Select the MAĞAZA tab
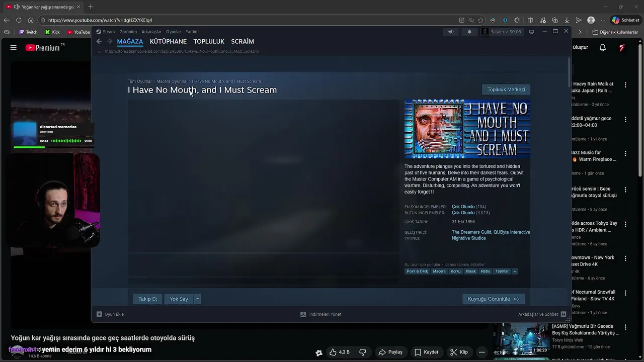The width and height of the screenshot is (644, 362). coord(130,41)
